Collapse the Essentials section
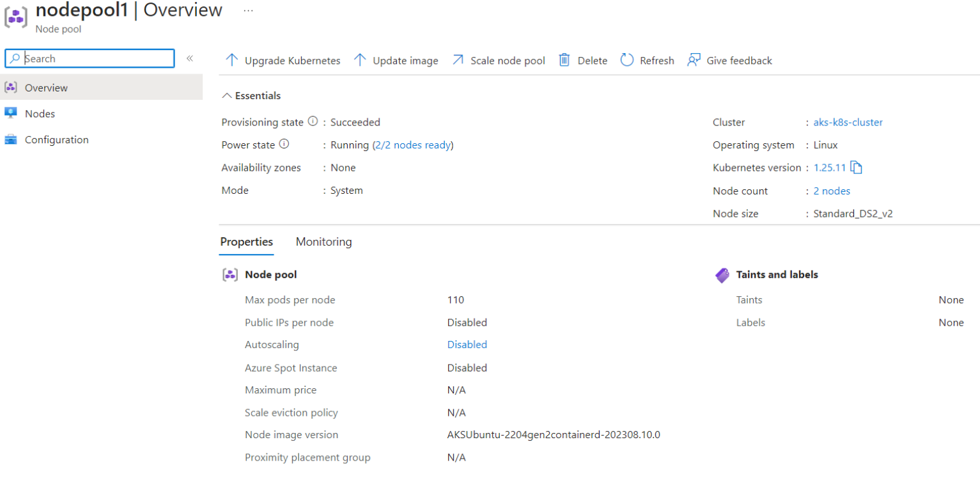The height and width of the screenshot is (481, 980). (x=226, y=96)
